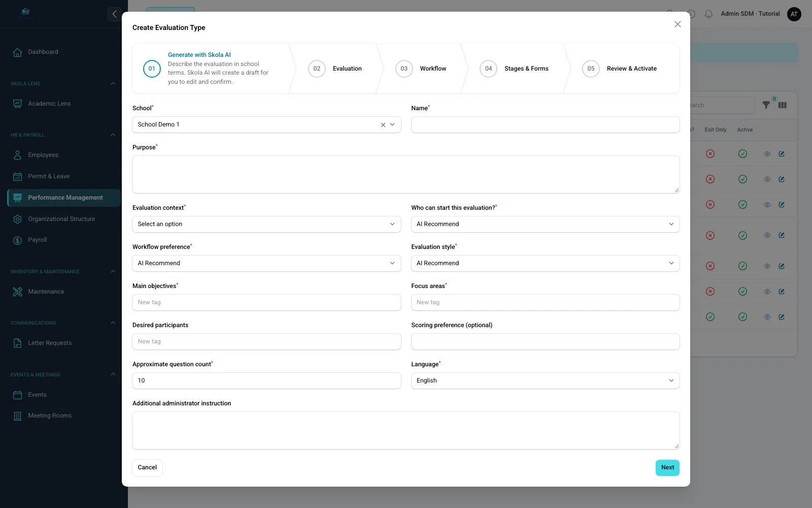This screenshot has width=812, height=508.
Task: Expand the Who can start this evaluation dropdown
Action: (545, 225)
